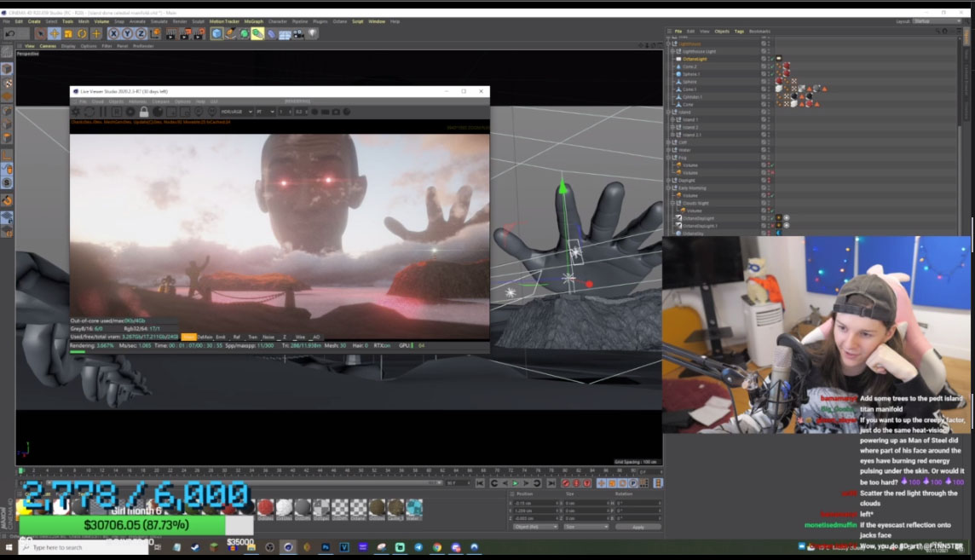The width and height of the screenshot is (975, 560).
Task: Expand the Island 1 object
Action: tap(672, 119)
